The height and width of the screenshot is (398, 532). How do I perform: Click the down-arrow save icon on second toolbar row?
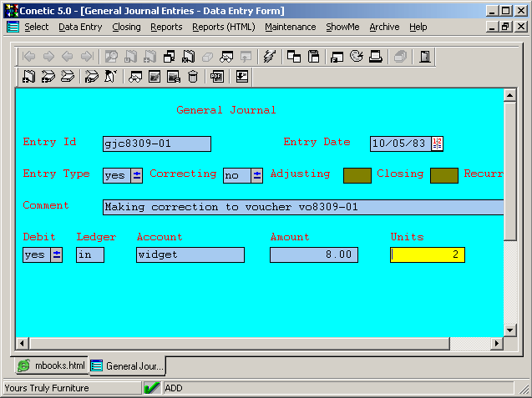coord(242,77)
